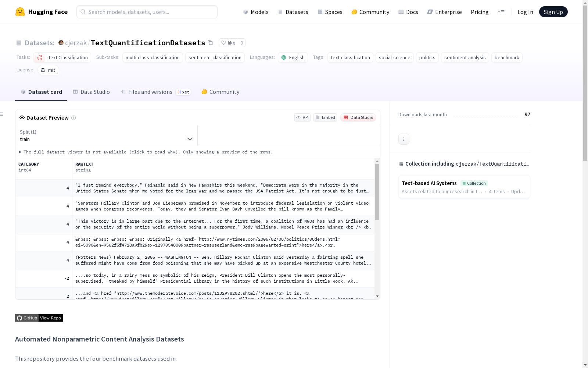Copy the dataset name to clipboard

coord(210,43)
